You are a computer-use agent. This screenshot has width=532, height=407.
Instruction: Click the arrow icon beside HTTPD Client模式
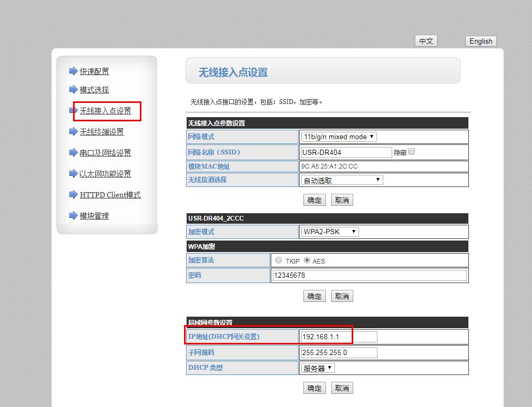tap(73, 195)
